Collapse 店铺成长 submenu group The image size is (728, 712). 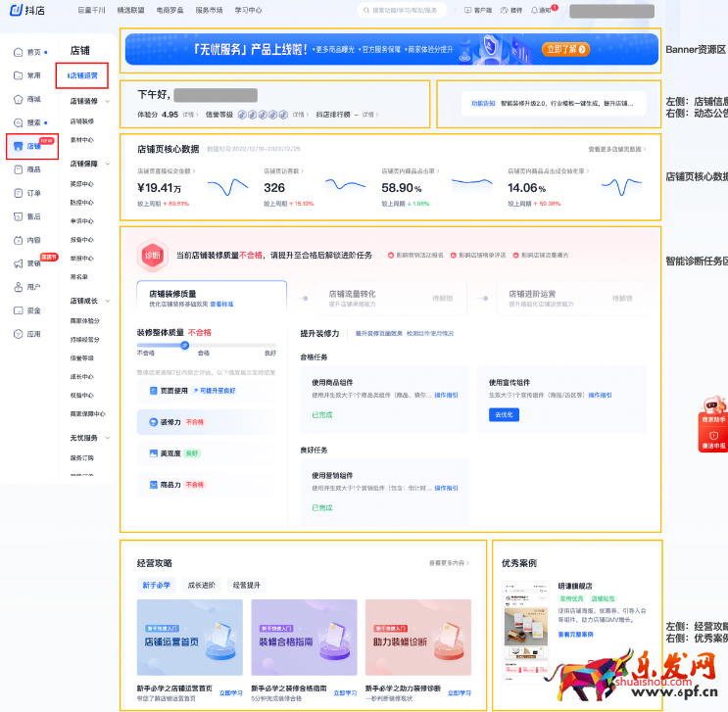coord(108,301)
